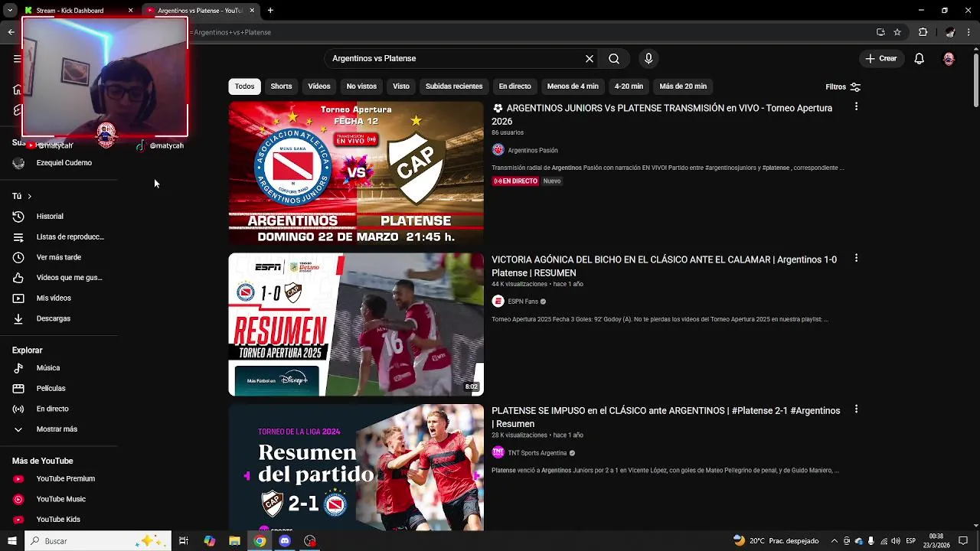Show hidden system tray icons chevron

point(835,541)
